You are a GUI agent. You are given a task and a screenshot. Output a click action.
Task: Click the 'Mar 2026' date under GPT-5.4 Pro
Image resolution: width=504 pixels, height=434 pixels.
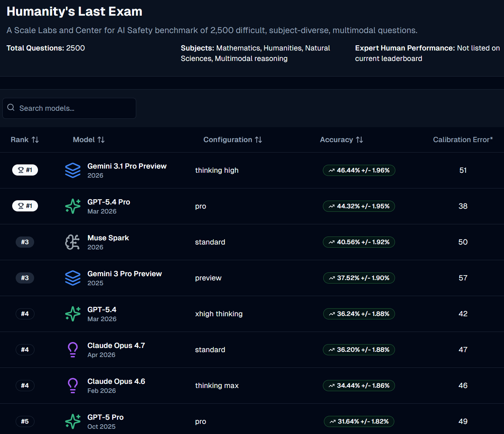pos(102,211)
